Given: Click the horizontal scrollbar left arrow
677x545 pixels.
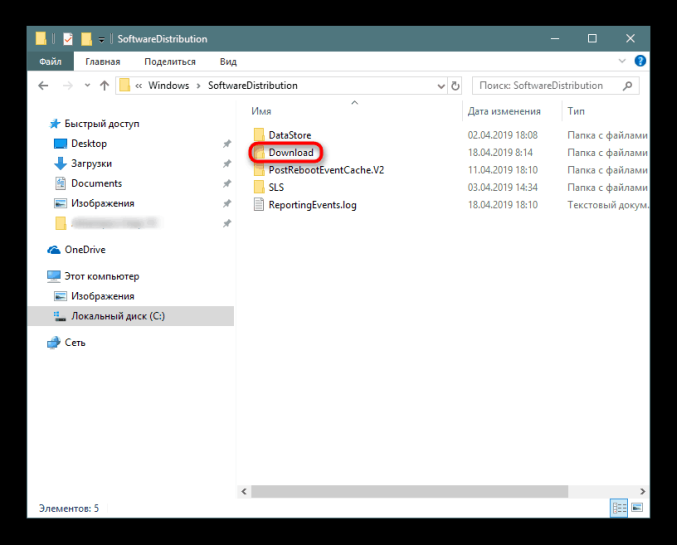Looking at the screenshot, I should click(x=244, y=491).
